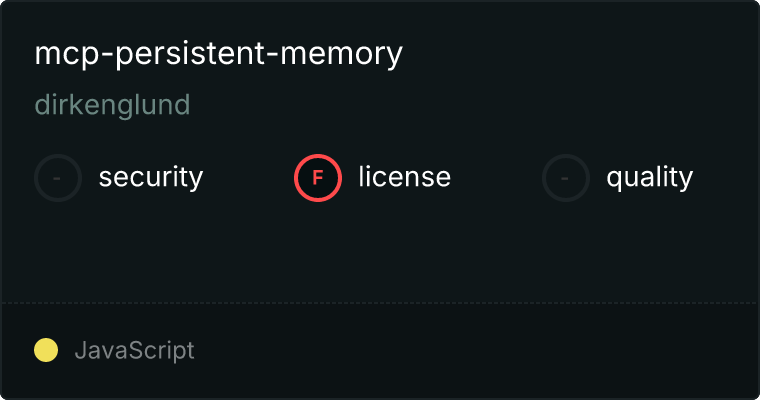
Task: Click the security score circle badge
Action: [x=58, y=178]
